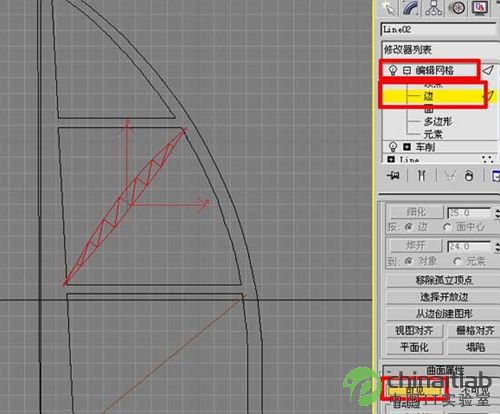Click the 视图对齐 button
The image size is (500, 414).
click(x=414, y=330)
